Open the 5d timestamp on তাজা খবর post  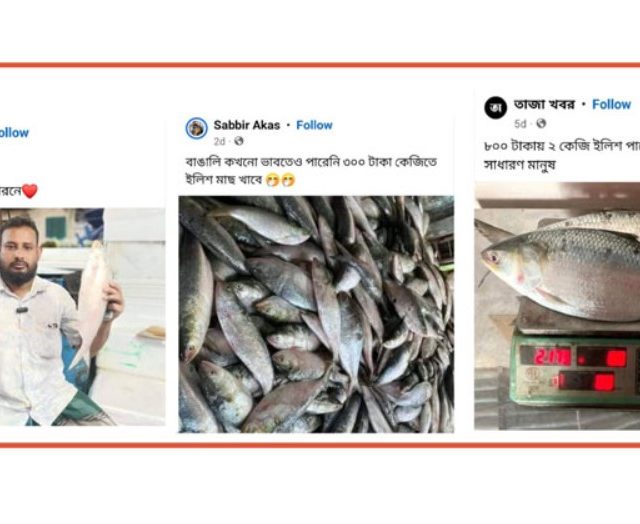point(520,124)
